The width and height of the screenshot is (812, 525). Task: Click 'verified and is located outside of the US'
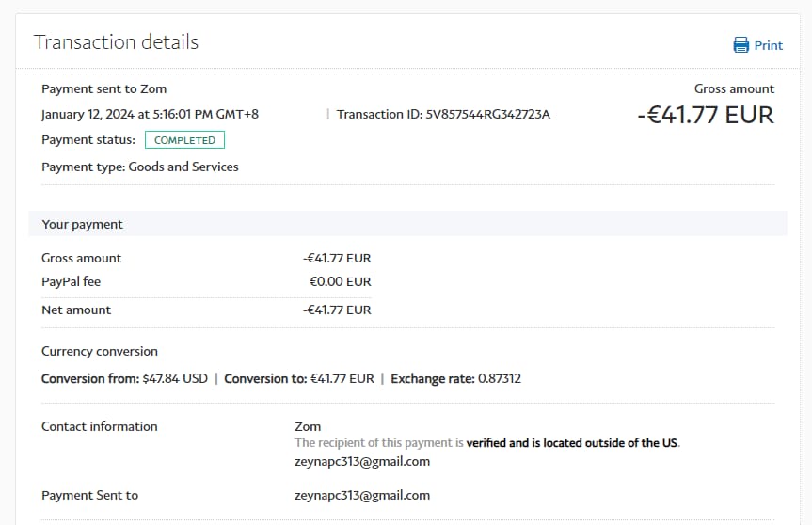(x=572, y=443)
